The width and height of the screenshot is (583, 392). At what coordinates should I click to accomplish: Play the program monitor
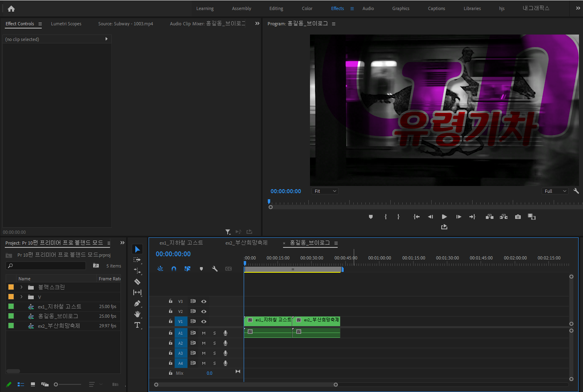click(444, 217)
